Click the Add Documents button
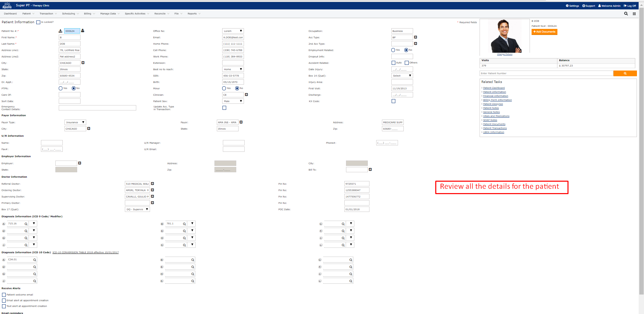The width and height of the screenshot is (644, 314). (x=544, y=32)
